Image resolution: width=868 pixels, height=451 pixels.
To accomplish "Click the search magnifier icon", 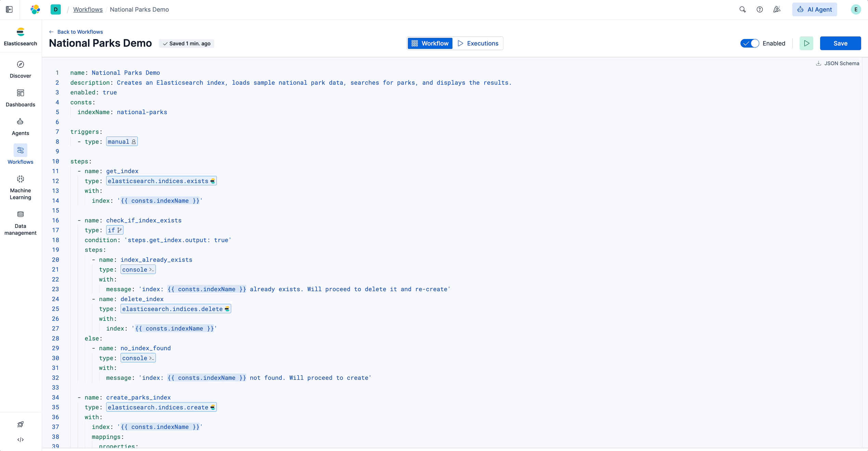I will pyautogui.click(x=742, y=10).
